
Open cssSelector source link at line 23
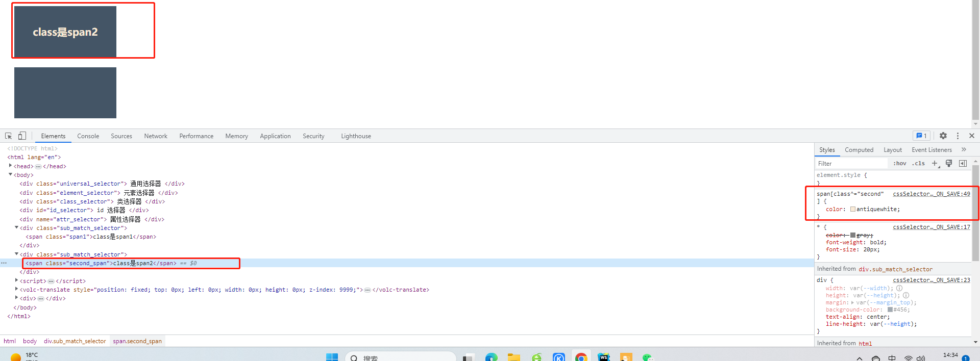pyautogui.click(x=932, y=280)
